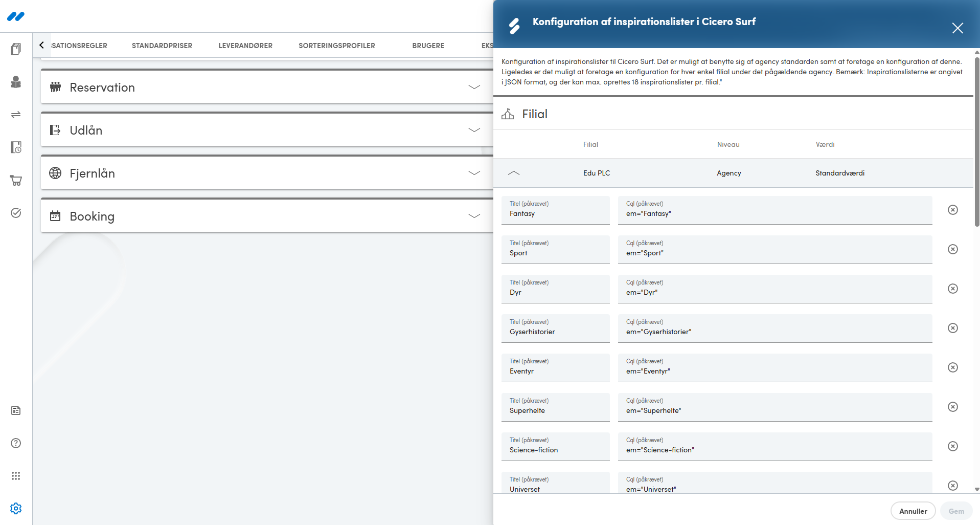Remove the Science-fiction list entry
The height and width of the screenshot is (525, 980).
953,446
